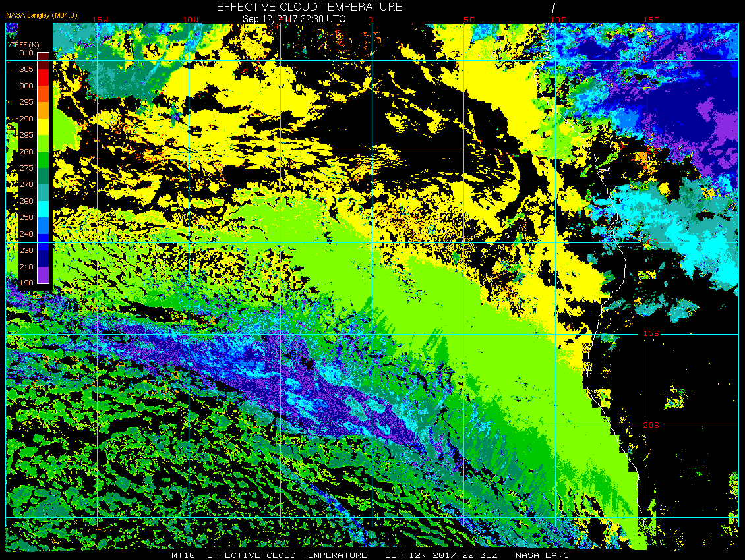The height and width of the screenshot is (560, 745).
Task: Click the dark maroon 305-310 K legend swatch
Action: (x=44, y=61)
